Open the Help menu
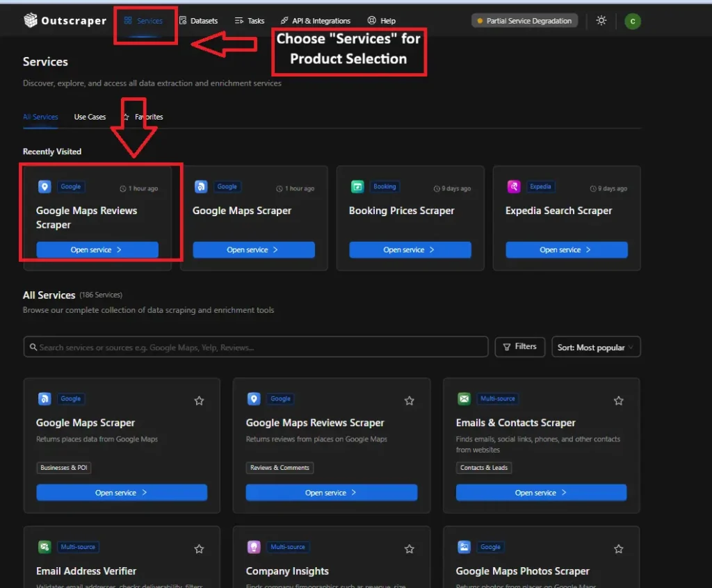712x588 pixels. [382, 21]
